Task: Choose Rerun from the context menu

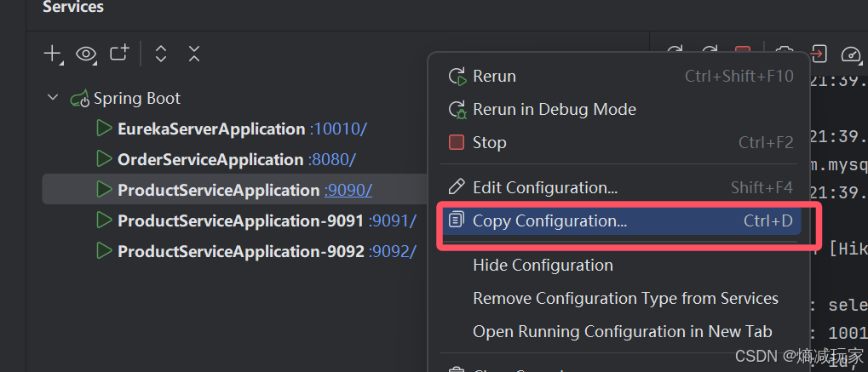Action: (x=620, y=76)
